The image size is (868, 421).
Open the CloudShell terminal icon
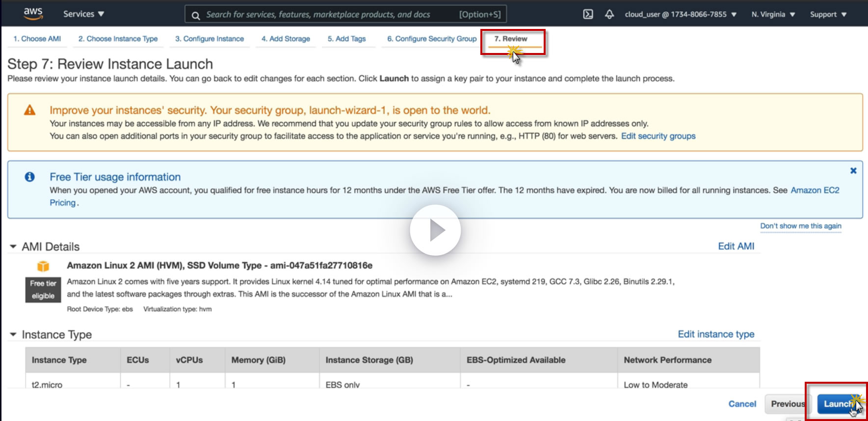click(588, 14)
